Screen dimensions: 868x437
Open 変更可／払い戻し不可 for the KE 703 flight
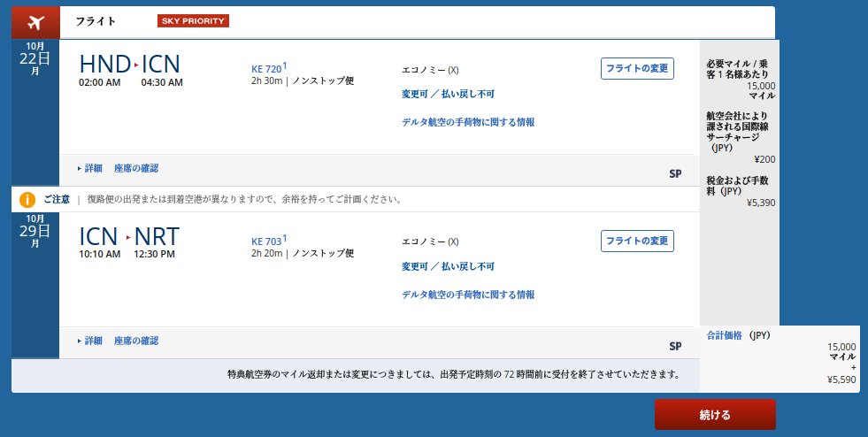(448, 266)
